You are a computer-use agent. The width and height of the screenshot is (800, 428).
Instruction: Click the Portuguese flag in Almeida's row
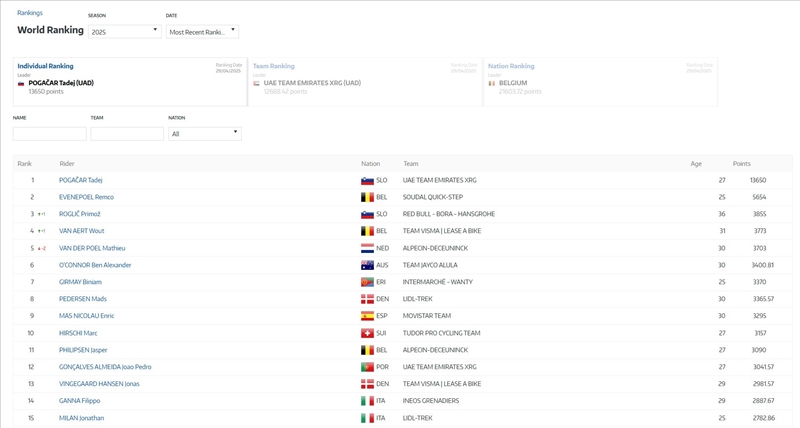[367, 367]
